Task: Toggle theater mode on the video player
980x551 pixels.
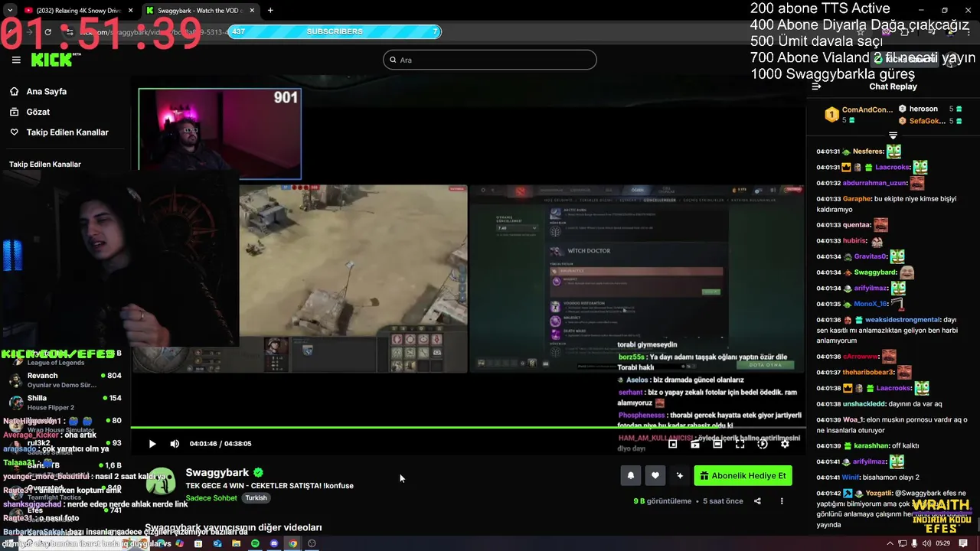Action: [x=717, y=444]
